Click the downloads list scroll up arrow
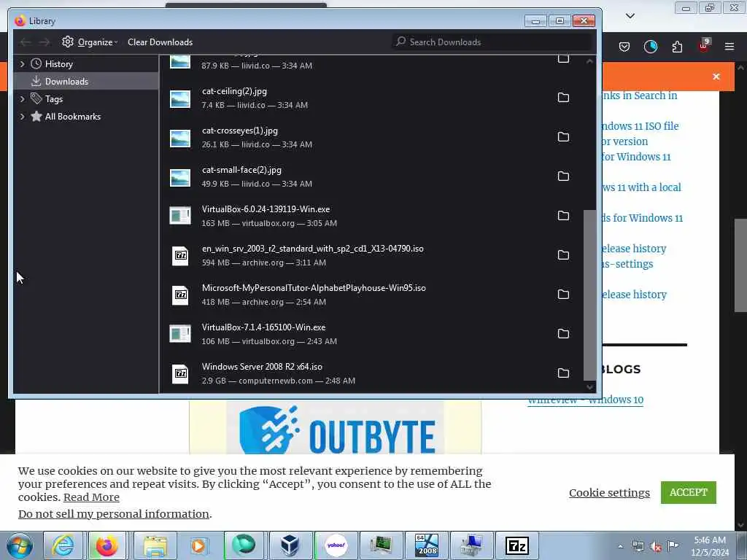 (x=589, y=61)
